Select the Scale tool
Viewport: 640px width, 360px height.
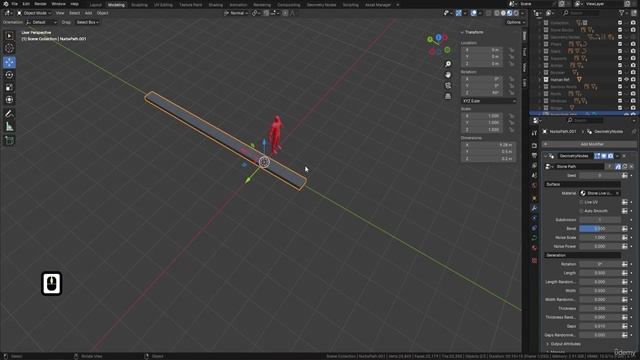9,87
